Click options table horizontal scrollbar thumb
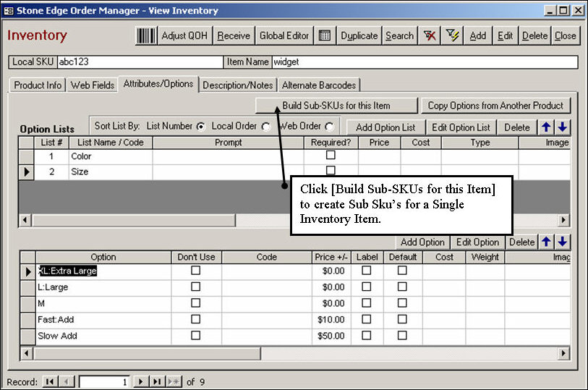The width and height of the screenshot is (588, 390). (146, 353)
